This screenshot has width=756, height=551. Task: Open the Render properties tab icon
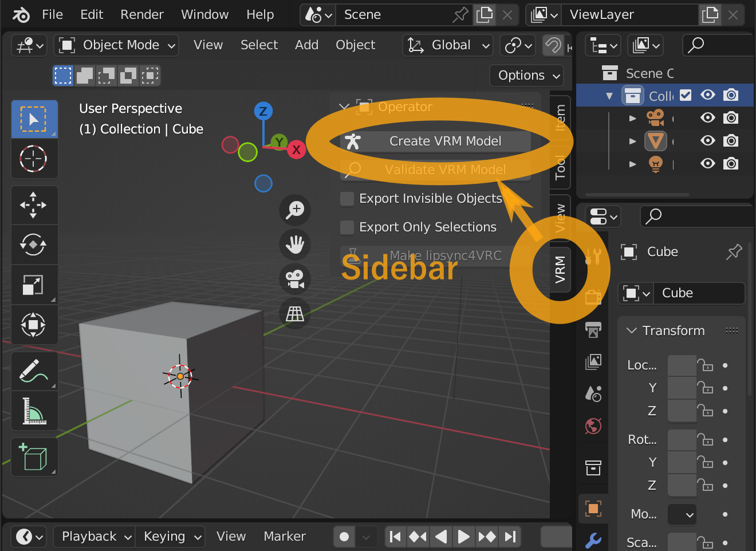593,297
